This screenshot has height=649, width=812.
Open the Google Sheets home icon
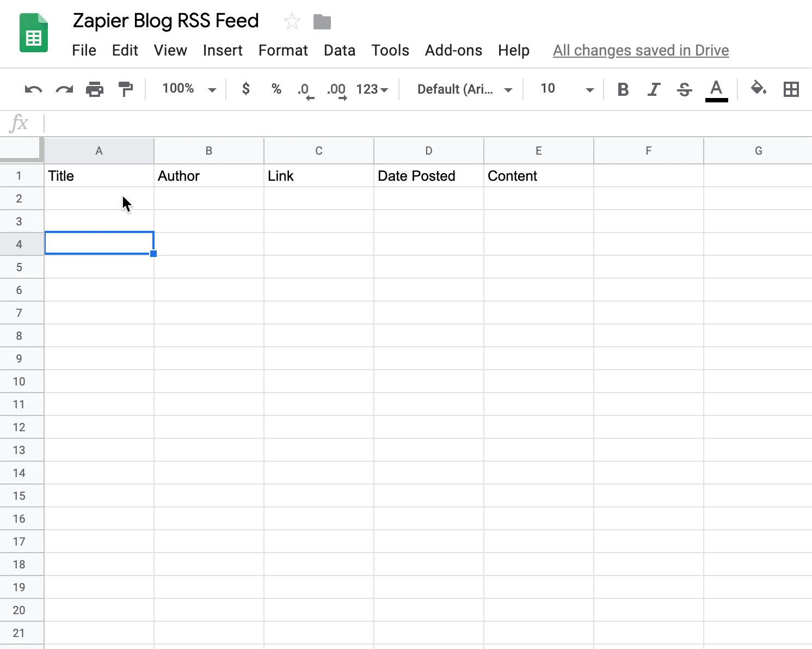point(34,34)
